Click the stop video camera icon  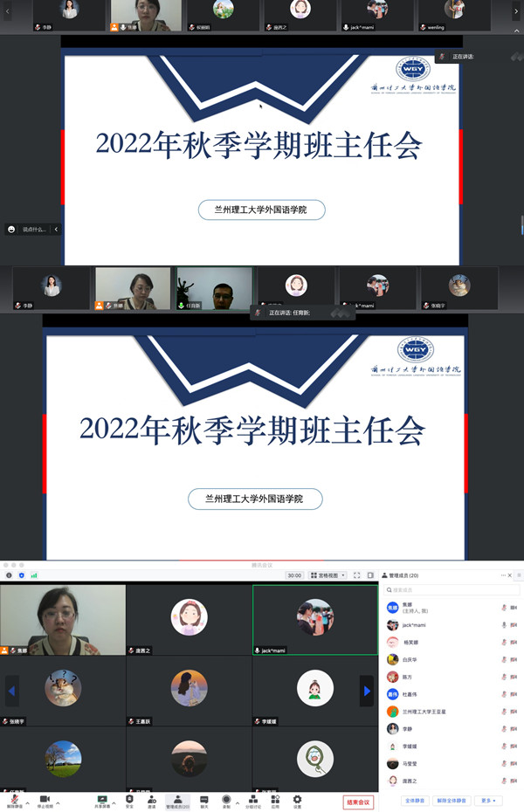(45, 799)
